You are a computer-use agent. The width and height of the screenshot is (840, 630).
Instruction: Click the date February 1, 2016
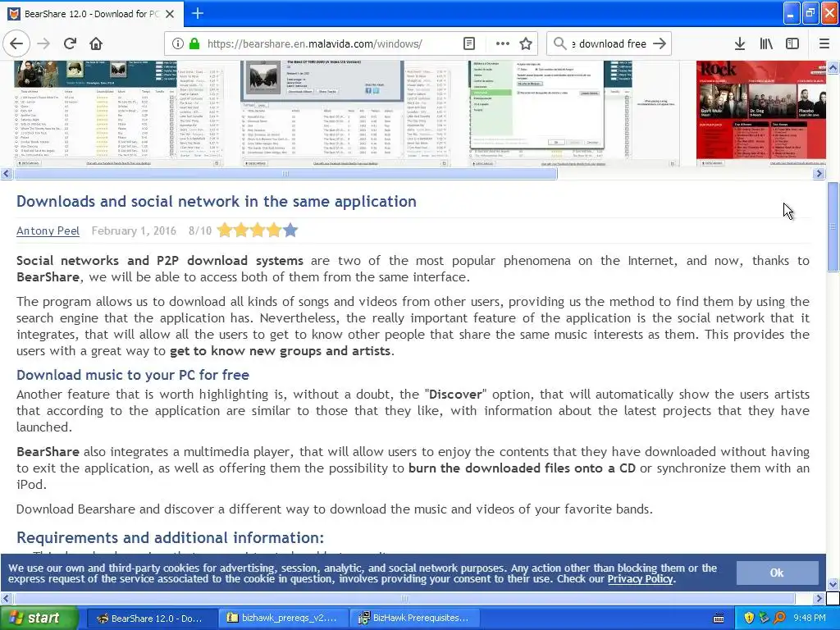(x=134, y=231)
